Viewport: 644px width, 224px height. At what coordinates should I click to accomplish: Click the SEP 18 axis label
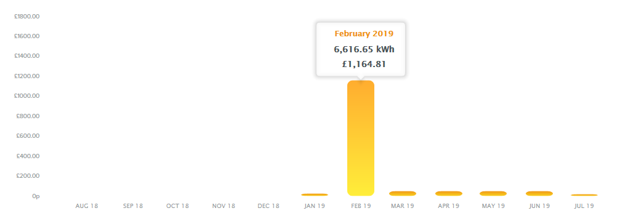click(132, 206)
